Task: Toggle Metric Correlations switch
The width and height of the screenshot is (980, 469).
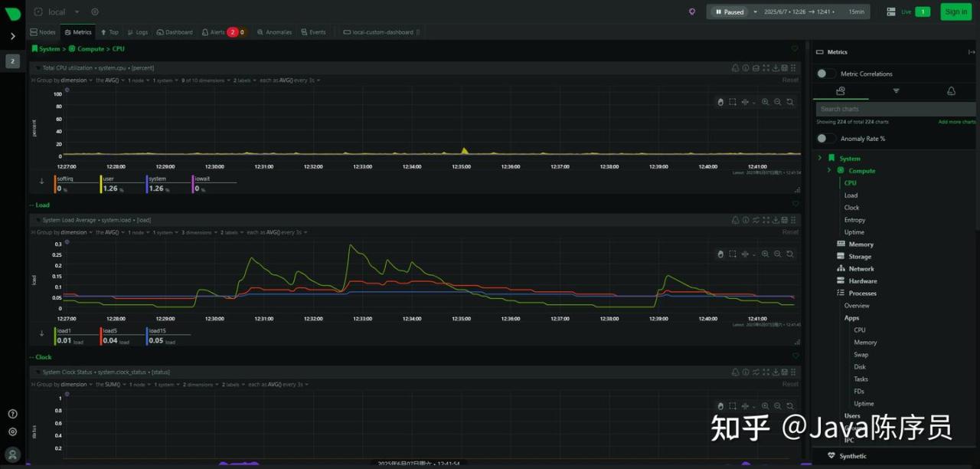Action: [825, 74]
